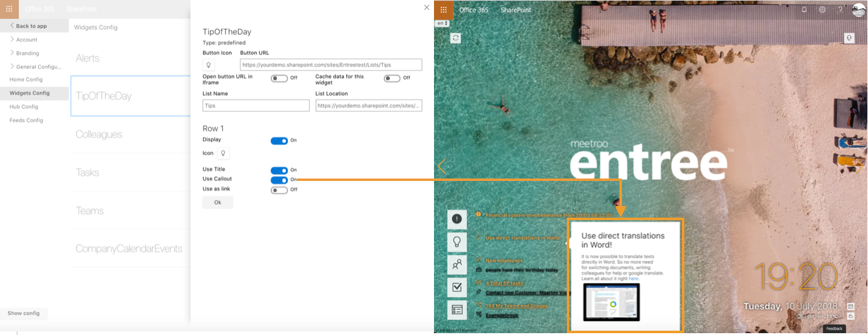Viewport: 868px width, 335px height.
Task: Open the '4 Total SP tasks' link
Action: click(505, 283)
